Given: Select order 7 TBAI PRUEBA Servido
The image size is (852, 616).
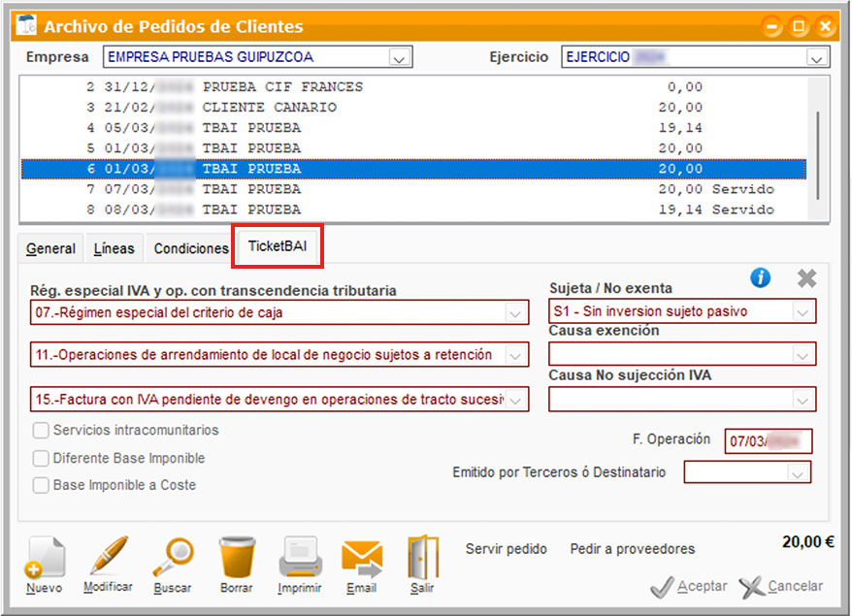Looking at the screenshot, I should 413,189.
